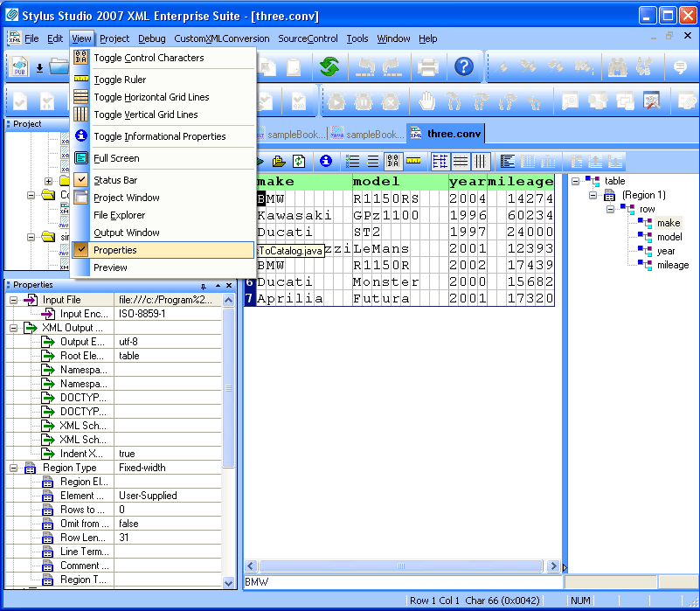The height and width of the screenshot is (611, 700).
Task: Collapse the table node in schema tree
Action: 577,181
